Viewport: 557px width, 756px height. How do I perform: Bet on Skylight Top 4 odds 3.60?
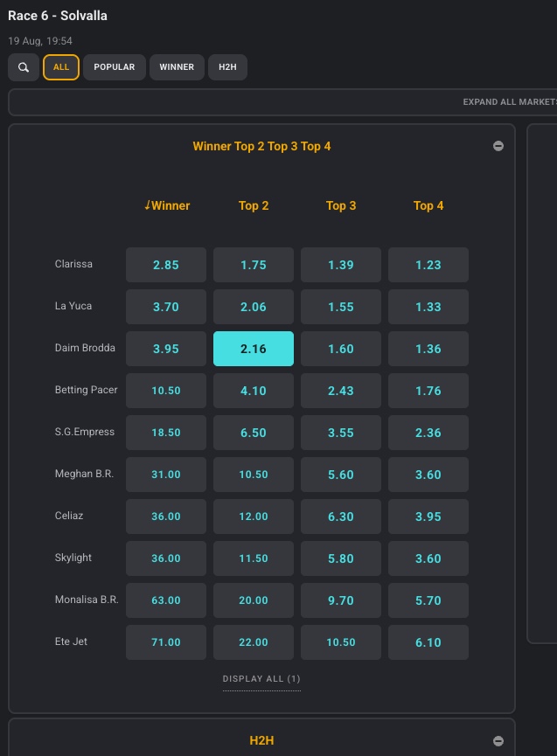pos(428,558)
